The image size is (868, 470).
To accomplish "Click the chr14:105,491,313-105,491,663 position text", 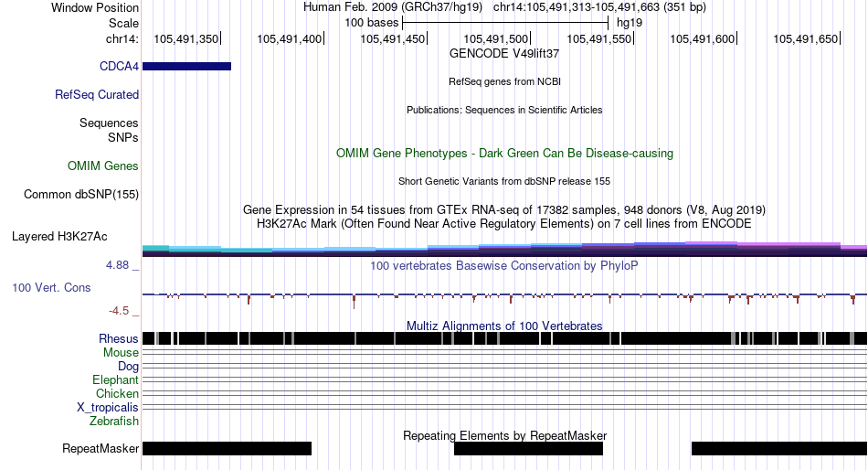I will pos(599,7).
